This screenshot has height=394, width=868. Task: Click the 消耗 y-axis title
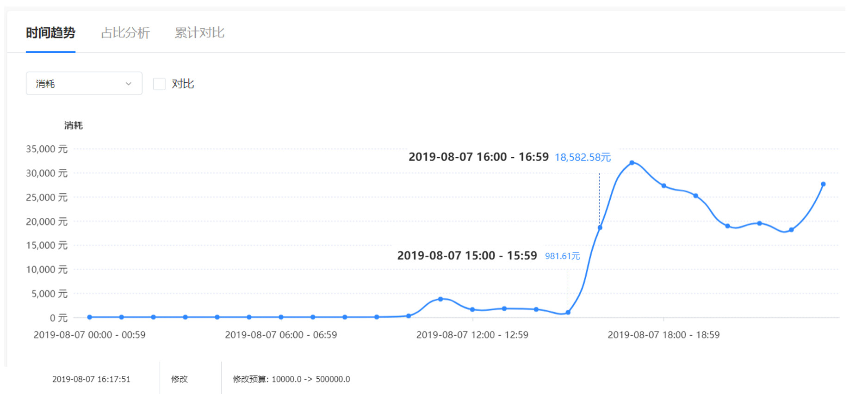74,125
